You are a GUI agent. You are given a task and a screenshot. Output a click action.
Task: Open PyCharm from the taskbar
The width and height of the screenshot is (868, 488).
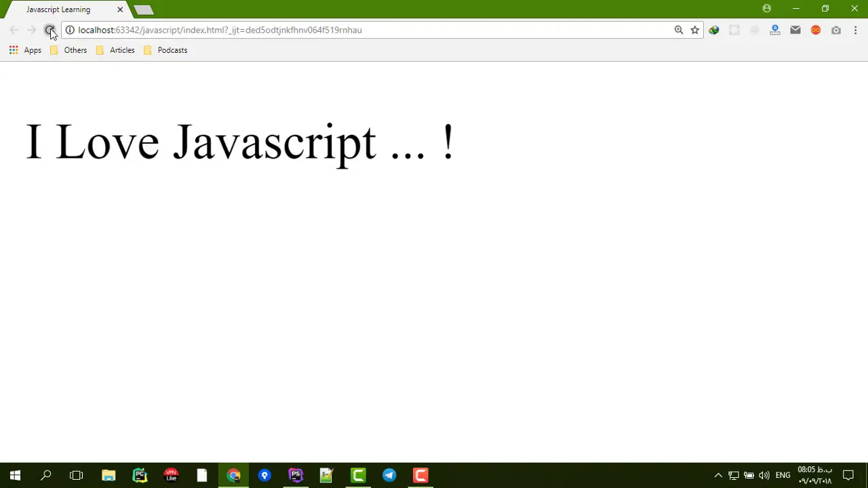(x=140, y=475)
